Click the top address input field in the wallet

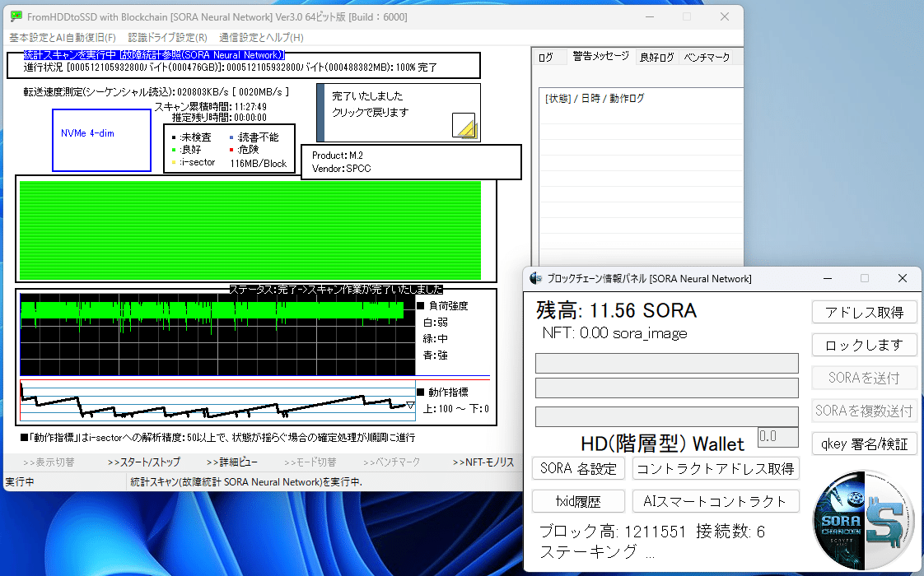(x=666, y=363)
